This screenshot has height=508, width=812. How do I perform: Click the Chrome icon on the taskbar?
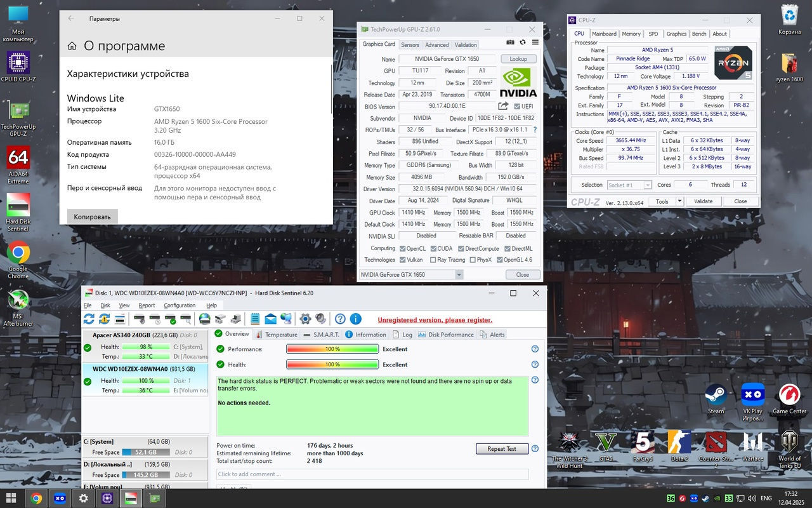tap(36, 498)
